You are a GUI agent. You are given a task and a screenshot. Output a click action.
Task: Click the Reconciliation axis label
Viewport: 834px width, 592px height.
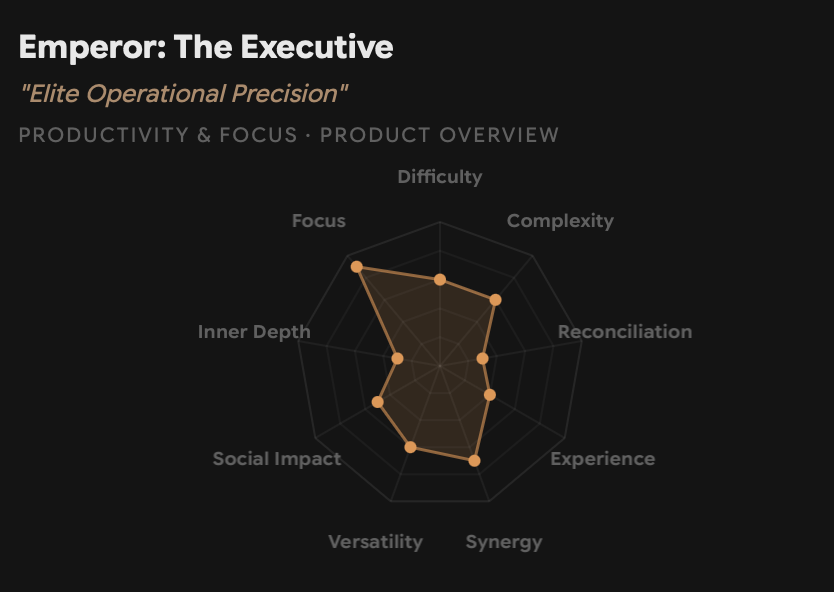pos(625,332)
